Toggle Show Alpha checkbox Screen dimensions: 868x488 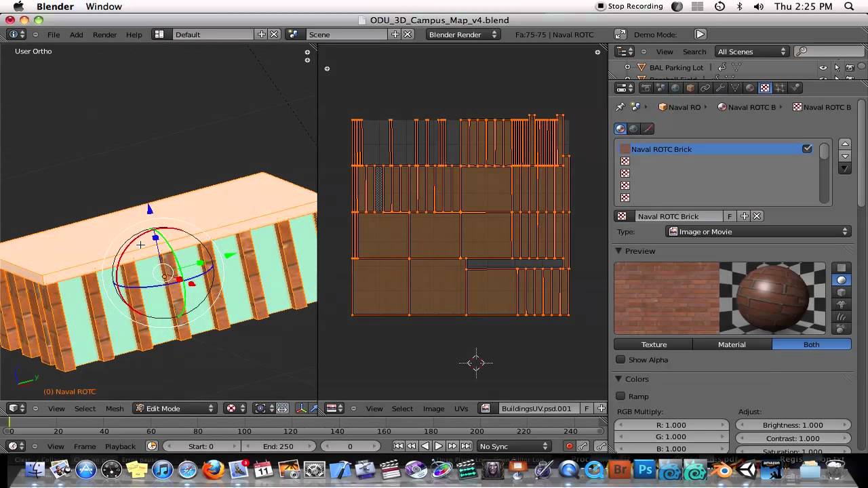click(620, 360)
